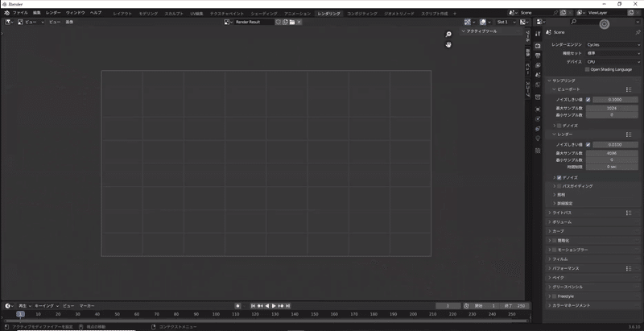Viewport: 644px width, 331px height.
Task: Click render 最大サンプル数 field 4096
Action: point(612,153)
